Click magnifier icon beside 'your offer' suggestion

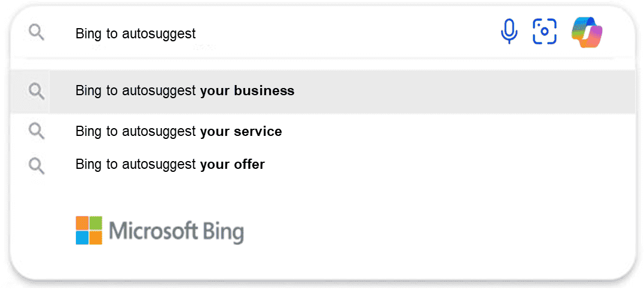[x=36, y=166]
